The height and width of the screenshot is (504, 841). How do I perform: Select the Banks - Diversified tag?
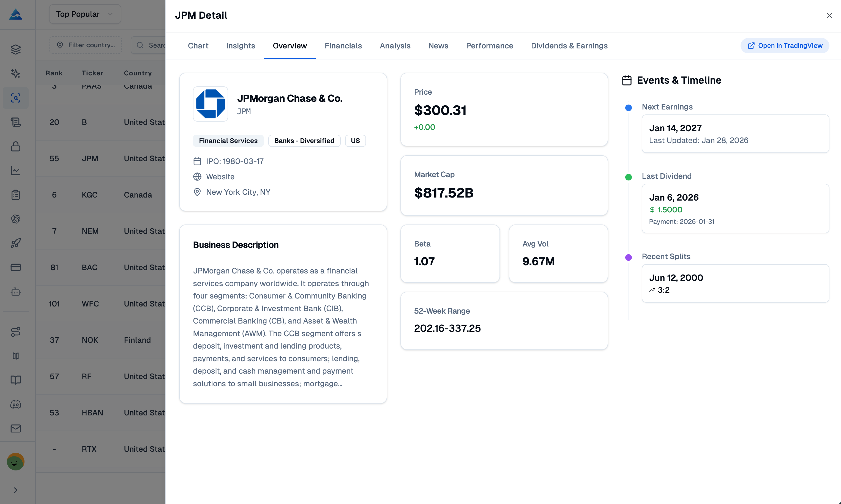(304, 141)
